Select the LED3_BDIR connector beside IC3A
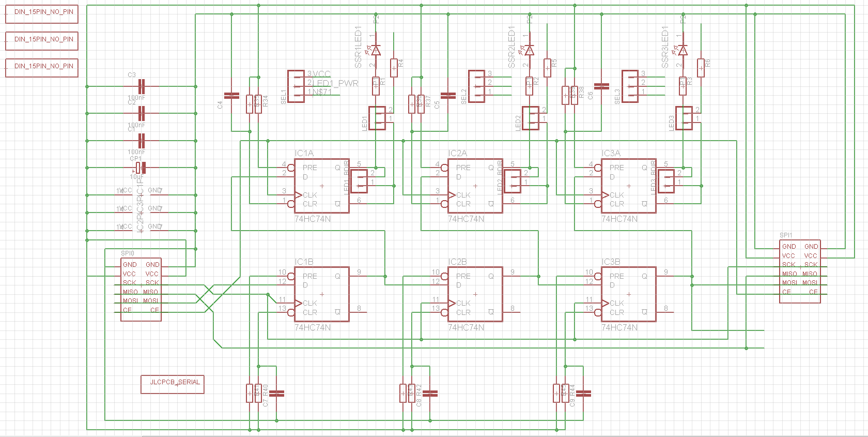 point(665,181)
